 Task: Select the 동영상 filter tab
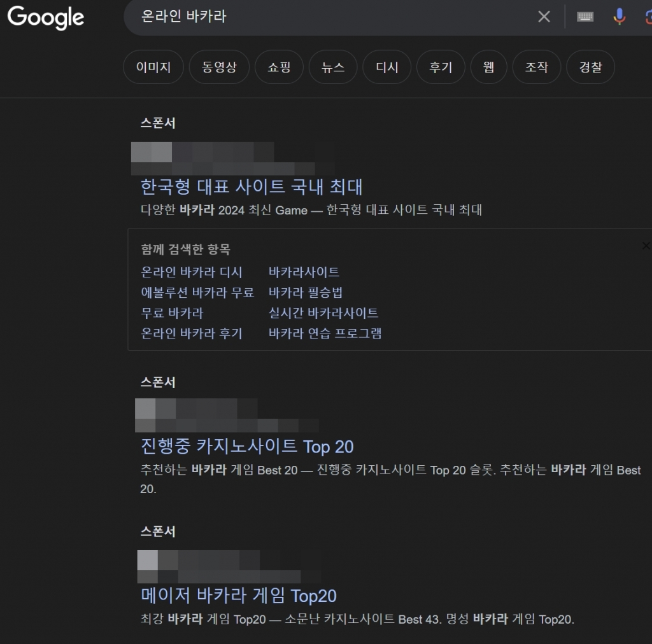(219, 67)
